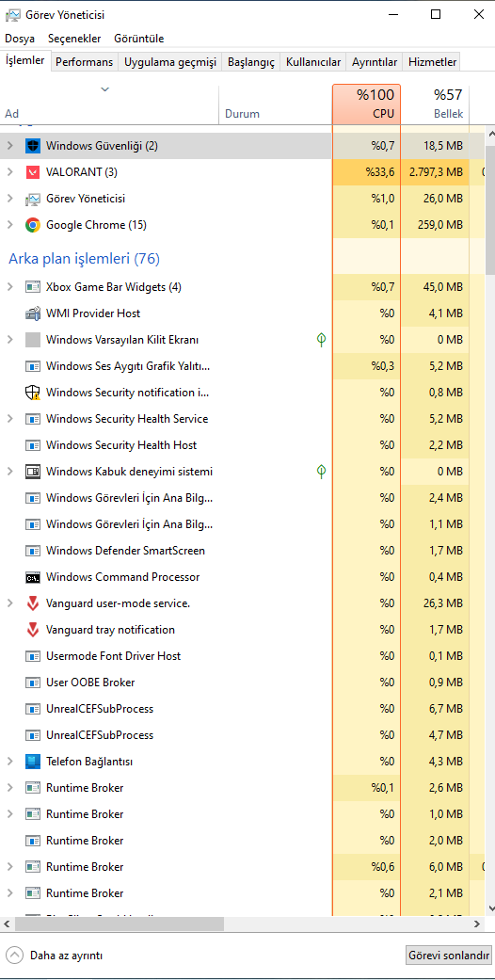Image resolution: width=495 pixels, height=980 pixels.
Task: Click the Vanguard user-mode service icon
Action: click(x=33, y=603)
